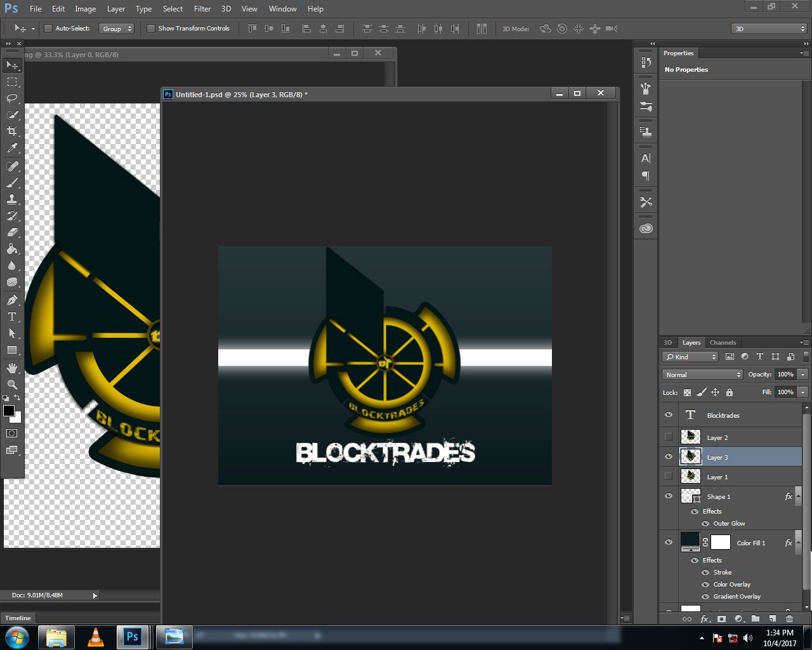Select the Pen tool
Viewport: 812px width, 650px height.
12,300
